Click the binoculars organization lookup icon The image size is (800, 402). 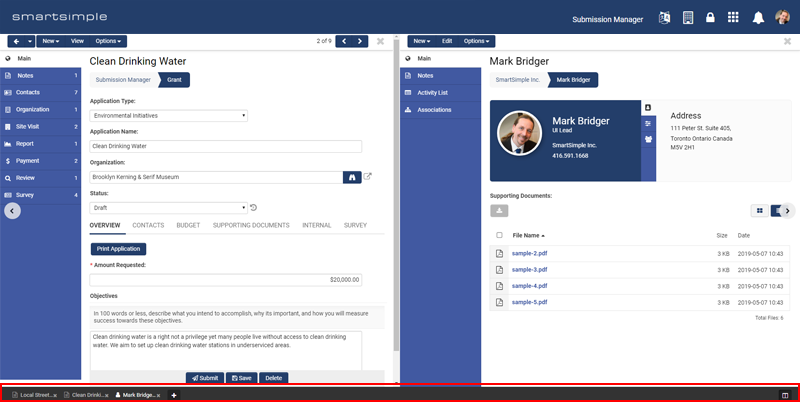tap(352, 177)
